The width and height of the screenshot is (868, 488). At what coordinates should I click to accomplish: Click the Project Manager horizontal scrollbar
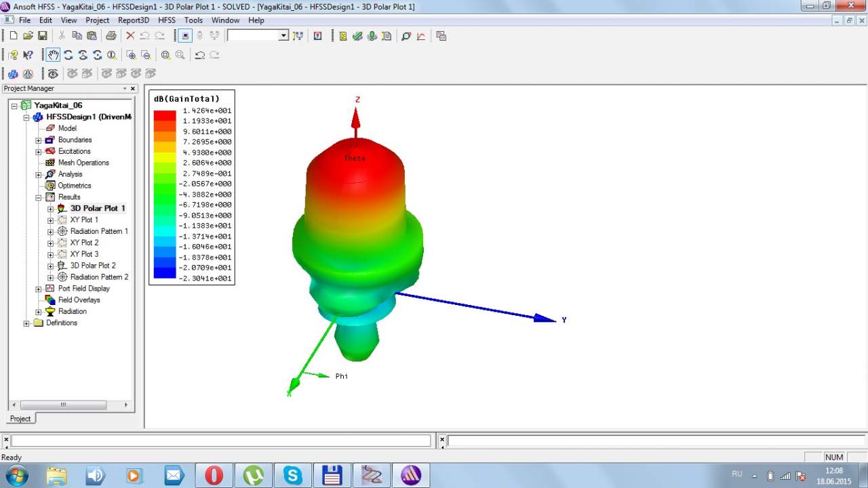pos(63,405)
